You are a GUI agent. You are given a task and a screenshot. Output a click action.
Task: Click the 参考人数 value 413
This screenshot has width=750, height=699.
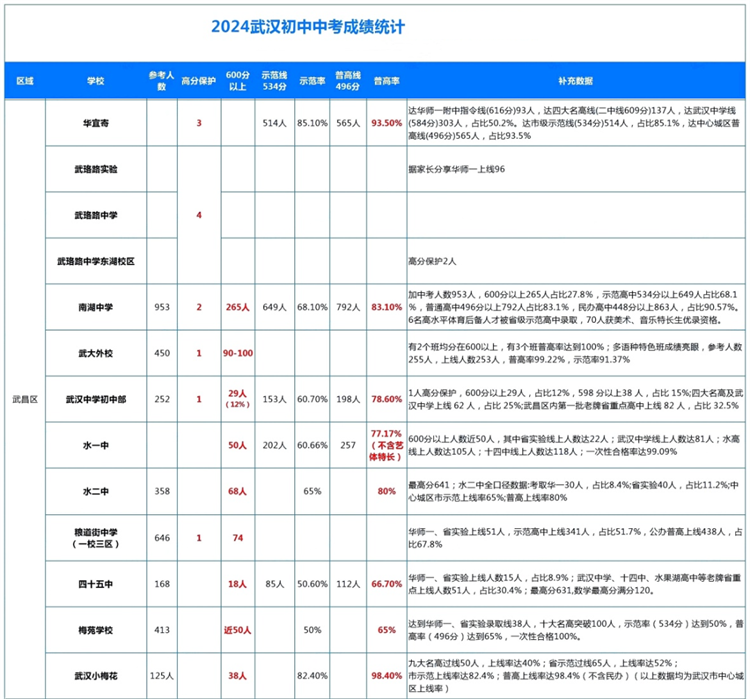(162, 630)
